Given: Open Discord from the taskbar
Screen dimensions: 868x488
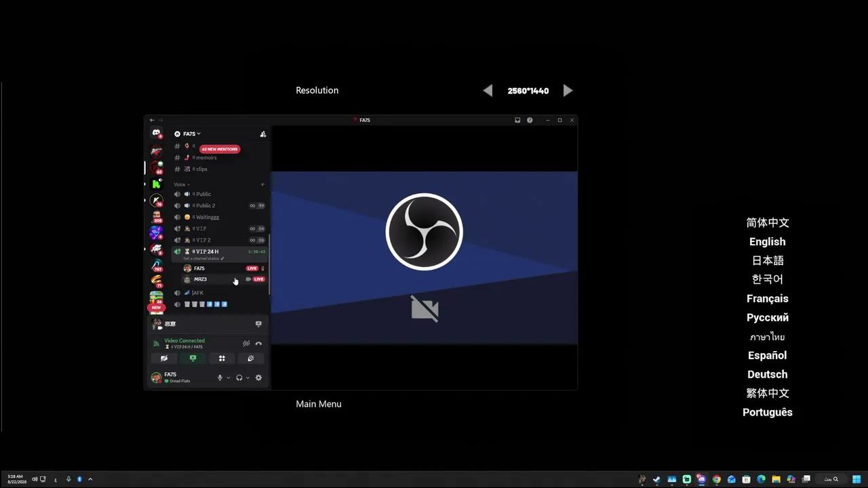Looking at the screenshot, I should [x=701, y=480].
